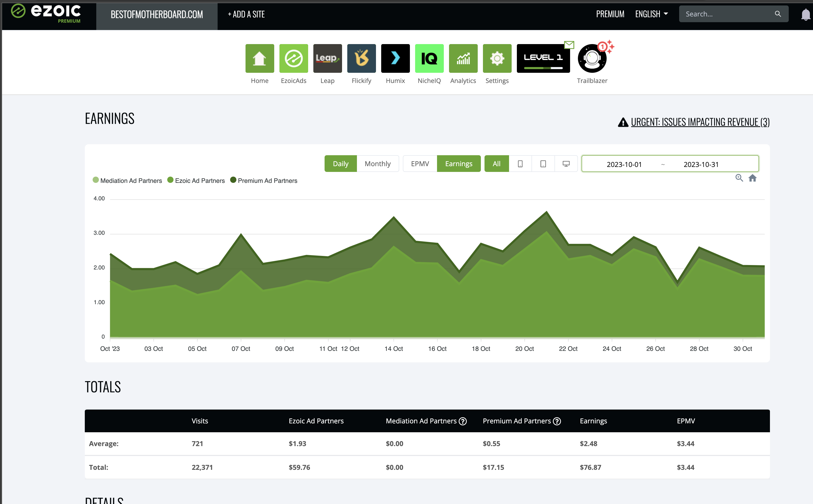Click the Earnings column header

(593, 421)
